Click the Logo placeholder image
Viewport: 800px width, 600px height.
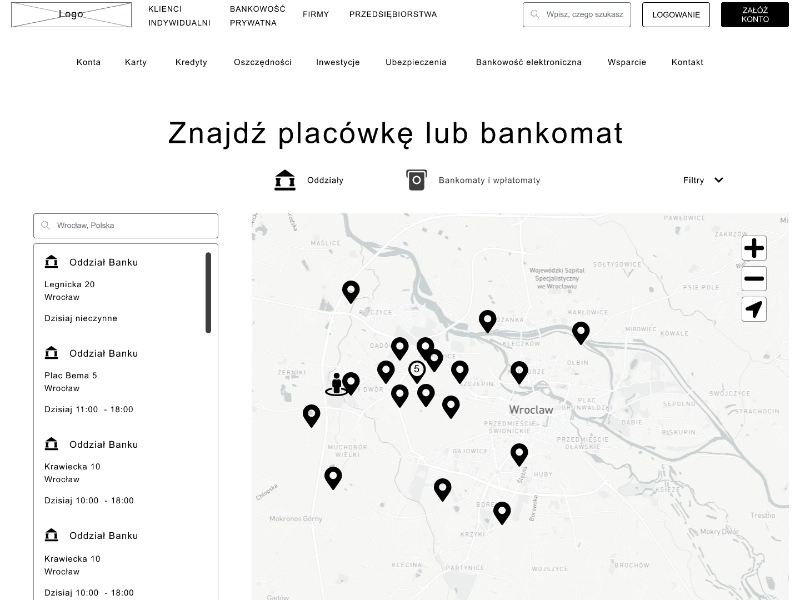[x=71, y=14]
